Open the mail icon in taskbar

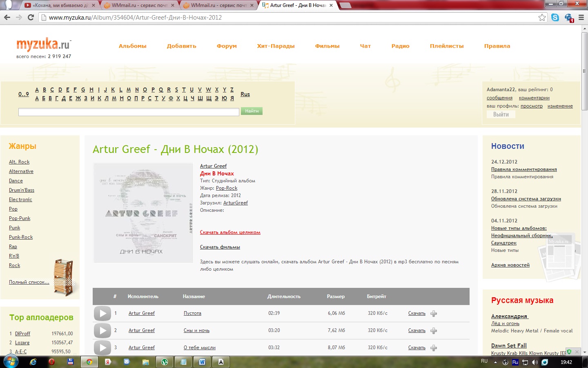coord(127,362)
